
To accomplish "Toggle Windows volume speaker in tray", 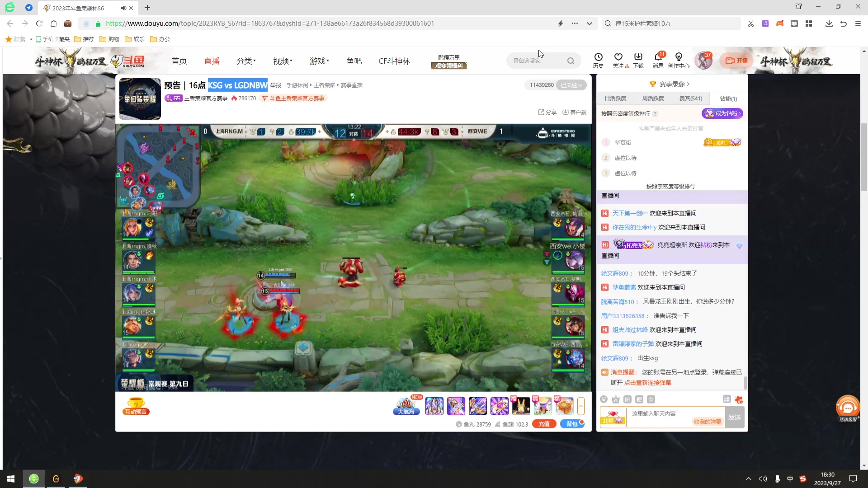I will 763,479.
